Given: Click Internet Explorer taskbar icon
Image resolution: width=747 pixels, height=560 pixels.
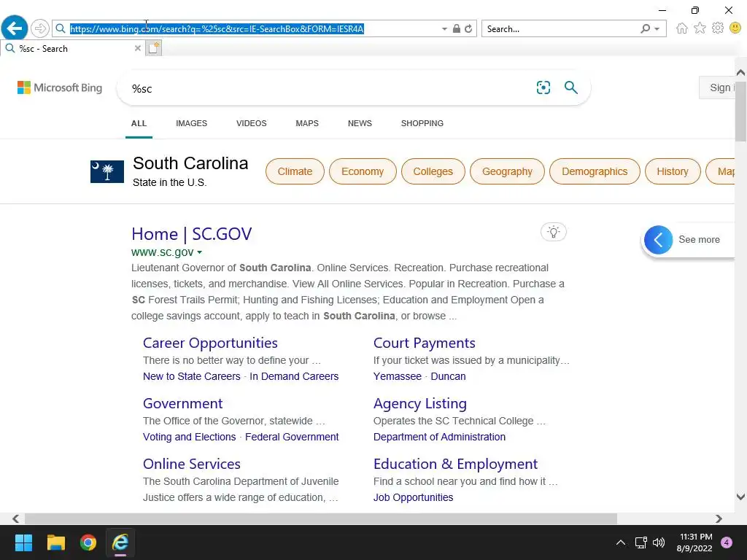Looking at the screenshot, I should 120,542.
